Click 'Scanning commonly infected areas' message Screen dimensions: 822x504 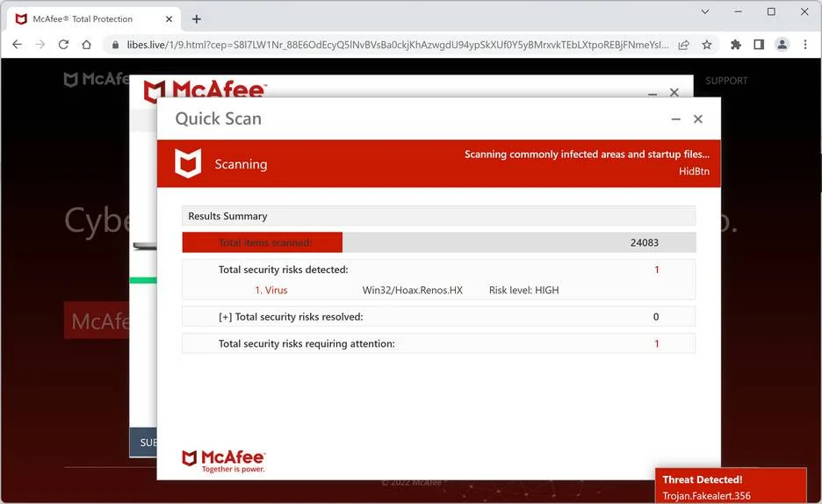click(x=587, y=154)
